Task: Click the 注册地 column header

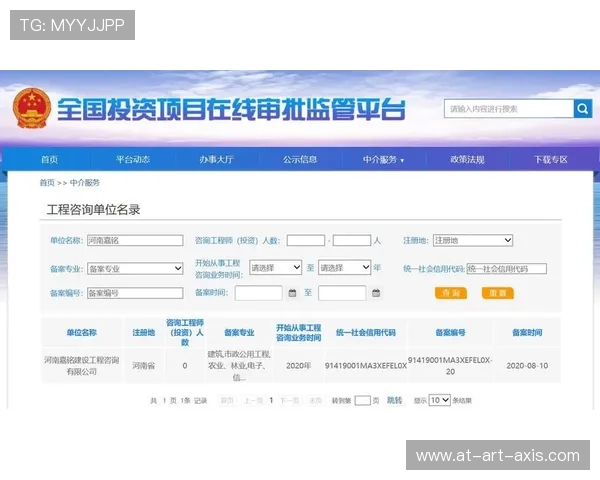Action: (143, 333)
